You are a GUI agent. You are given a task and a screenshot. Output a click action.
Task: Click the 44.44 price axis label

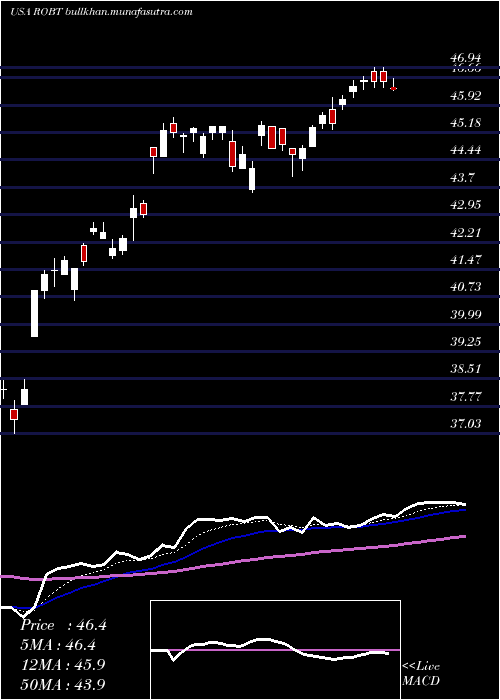[466, 150]
